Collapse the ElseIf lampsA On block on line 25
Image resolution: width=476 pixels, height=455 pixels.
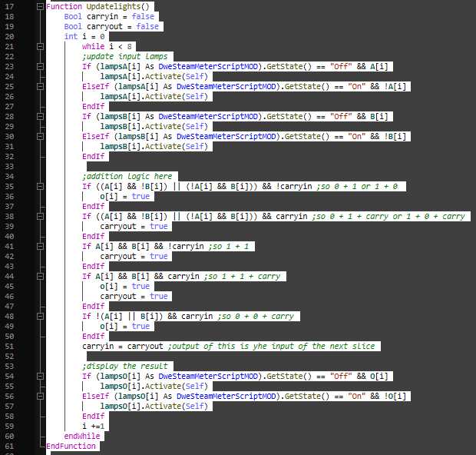click(40, 87)
